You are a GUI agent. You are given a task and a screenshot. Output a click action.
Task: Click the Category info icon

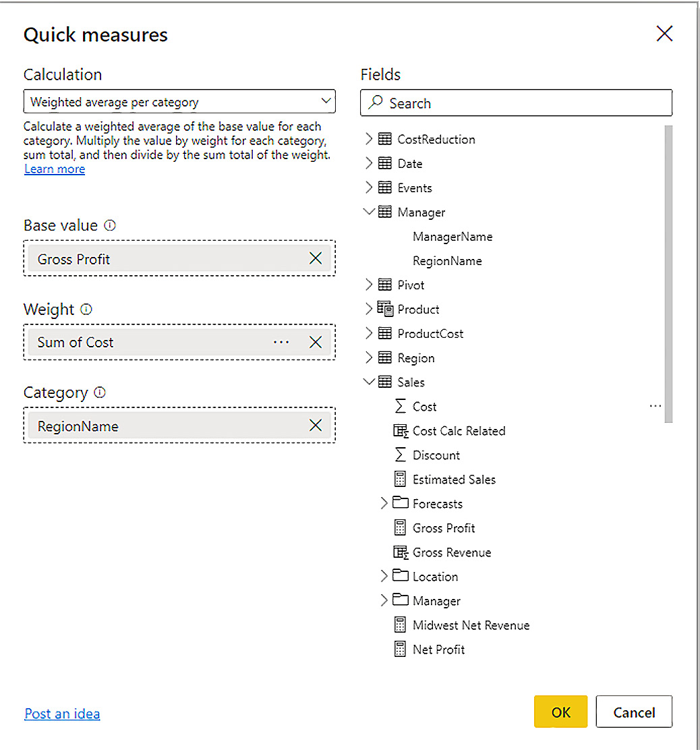[100, 393]
